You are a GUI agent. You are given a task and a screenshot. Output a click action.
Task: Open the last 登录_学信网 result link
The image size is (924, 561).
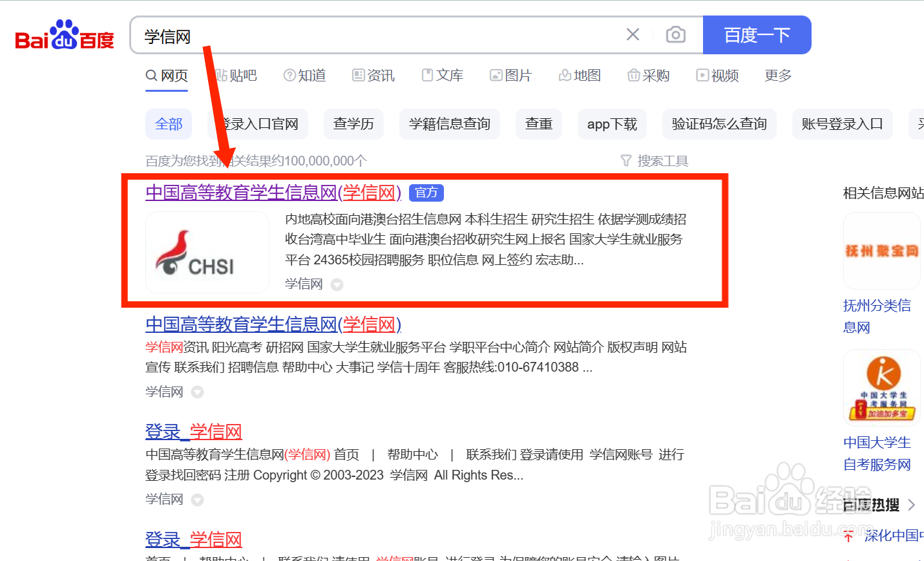tap(194, 540)
